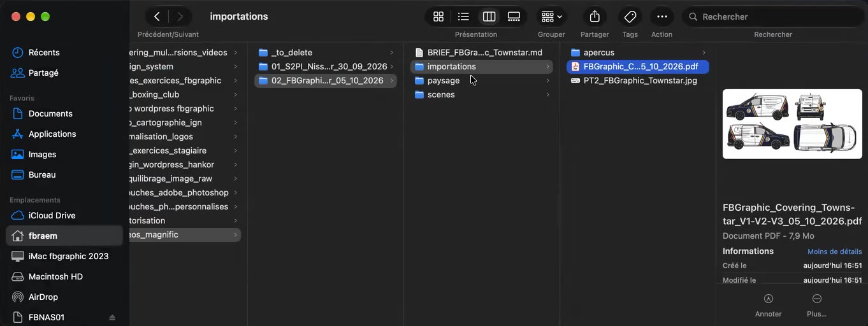Screen dimensions: 868x326
Task: Open Récents in the sidebar
Action: pyautogui.click(x=64, y=52)
